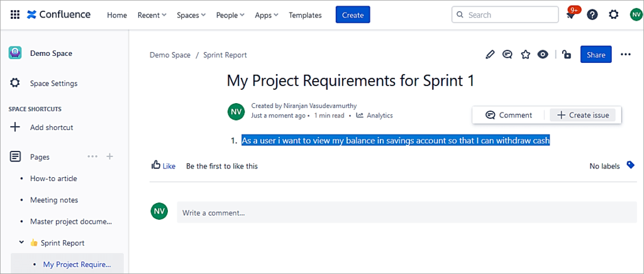Toggle watching with the eye icon
The image size is (644, 274).
[543, 55]
